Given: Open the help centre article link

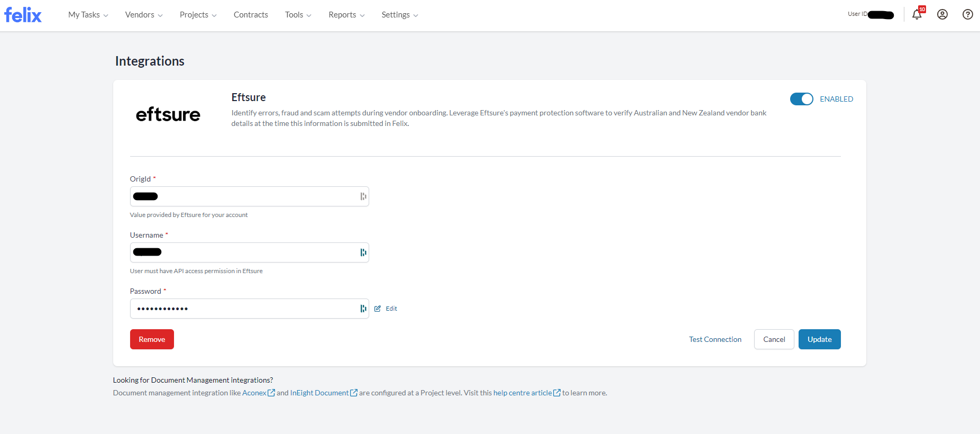Looking at the screenshot, I should coord(523,393).
